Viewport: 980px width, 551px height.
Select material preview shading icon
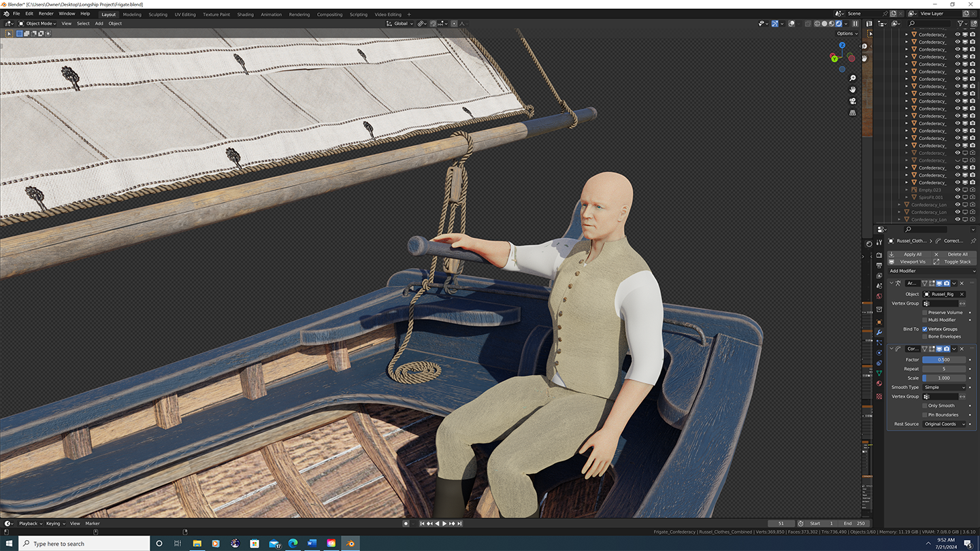pyautogui.click(x=832, y=23)
